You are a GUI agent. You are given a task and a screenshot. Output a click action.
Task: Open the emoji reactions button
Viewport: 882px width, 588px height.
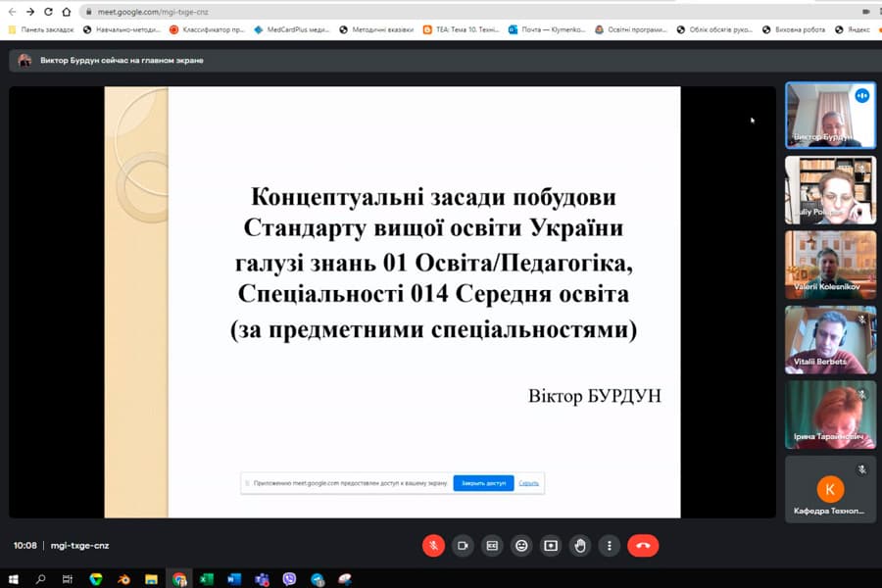point(521,545)
